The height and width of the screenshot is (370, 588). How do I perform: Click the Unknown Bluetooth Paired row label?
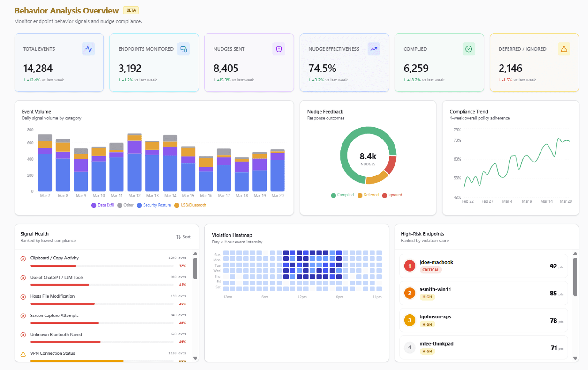pos(56,334)
